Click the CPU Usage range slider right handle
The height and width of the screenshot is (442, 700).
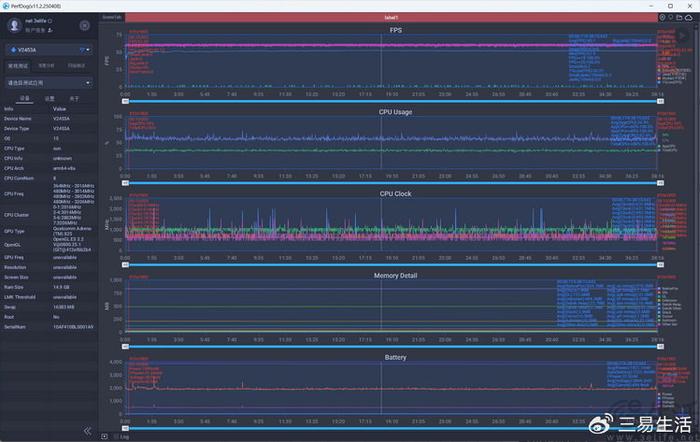click(x=660, y=183)
